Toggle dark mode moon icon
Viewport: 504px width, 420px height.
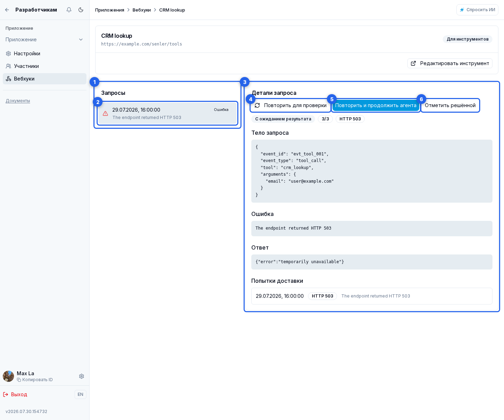81,10
